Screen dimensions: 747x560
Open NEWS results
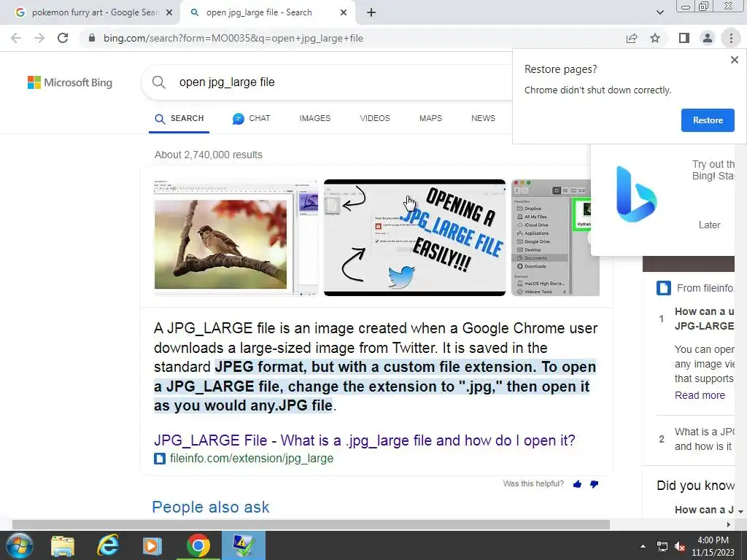pyautogui.click(x=483, y=118)
